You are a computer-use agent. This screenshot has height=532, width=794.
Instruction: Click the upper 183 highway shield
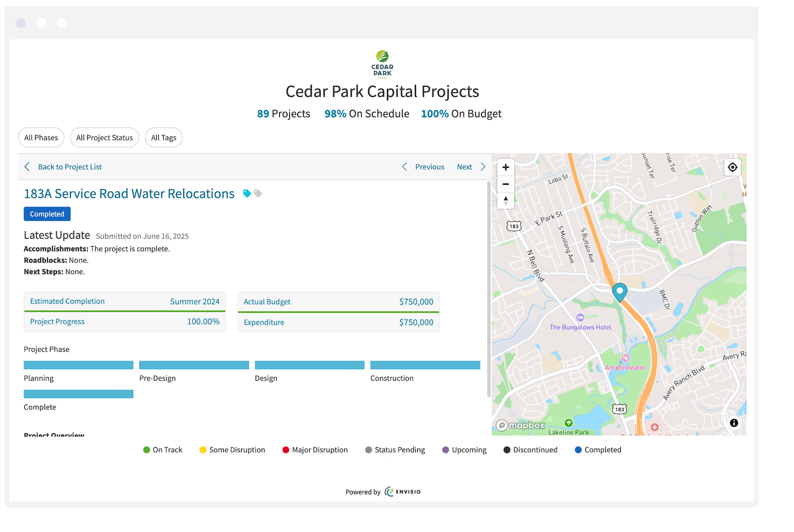(514, 226)
